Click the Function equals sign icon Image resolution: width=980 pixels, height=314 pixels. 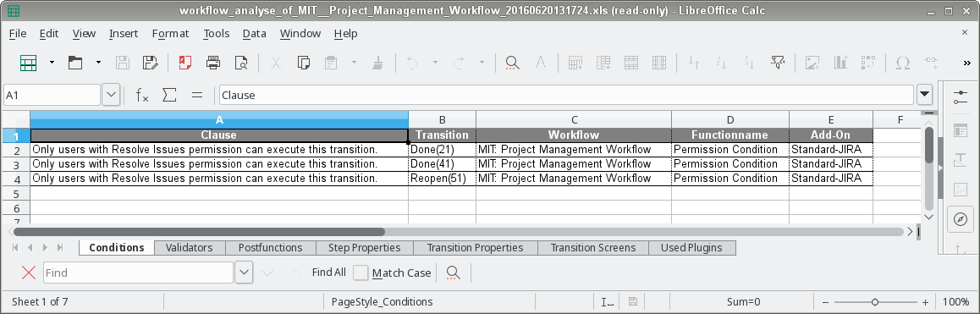pyautogui.click(x=197, y=95)
